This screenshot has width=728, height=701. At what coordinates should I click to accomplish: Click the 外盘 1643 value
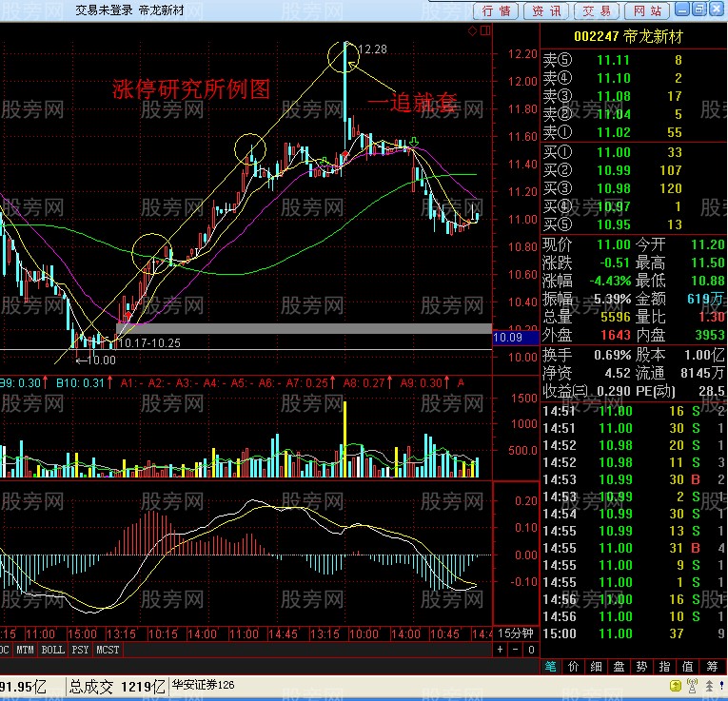615,335
